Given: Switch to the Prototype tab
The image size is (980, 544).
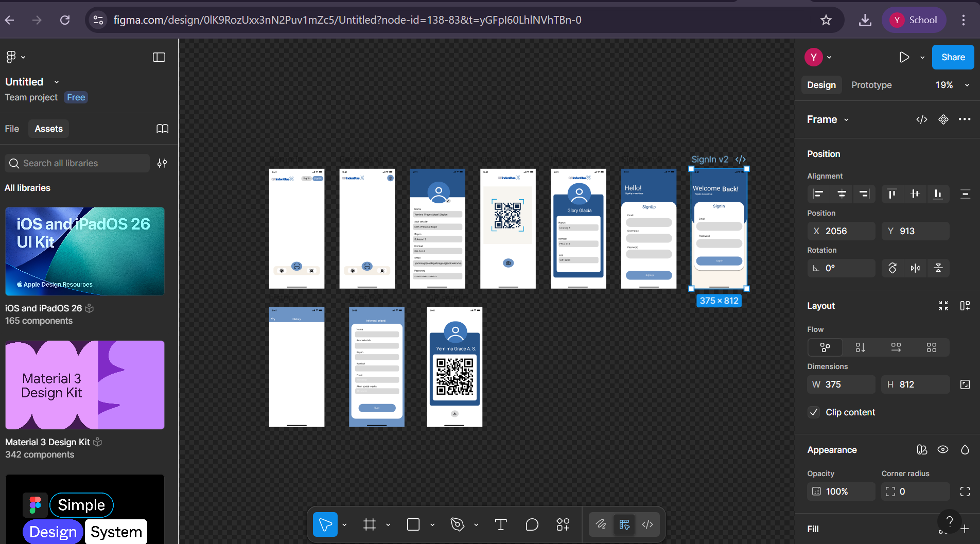Looking at the screenshot, I should pyautogui.click(x=871, y=85).
